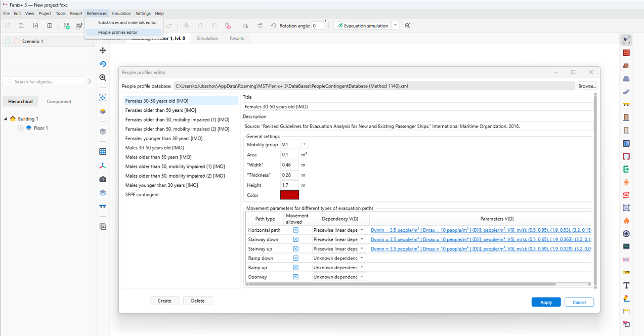The width and height of the screenshot is (644, 336).
Task: Toggle movement allowed for Ramp down
Action: tap(295, 258)
